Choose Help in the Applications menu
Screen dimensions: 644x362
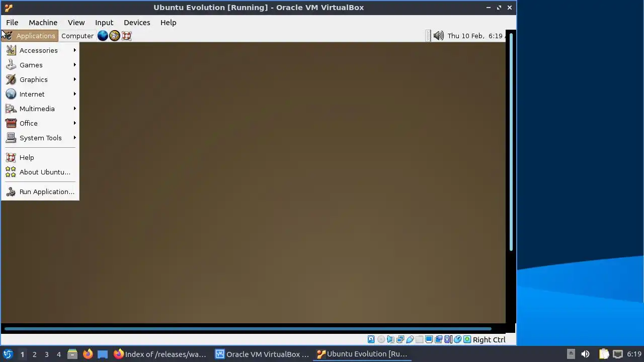(40, 157)
